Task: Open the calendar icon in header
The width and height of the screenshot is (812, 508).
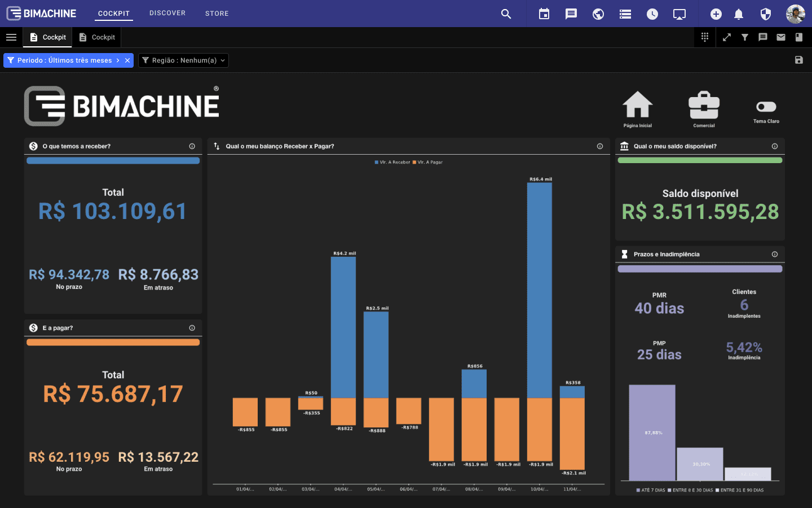Action: (544, 14)
